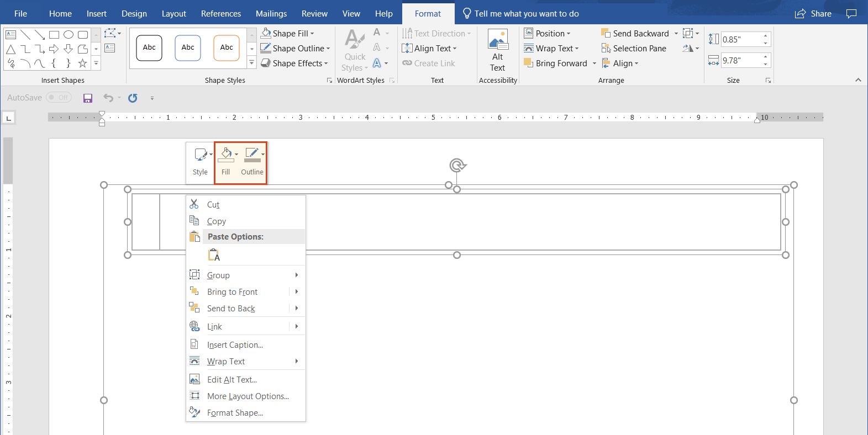Click the Save icon in quick access toolbar
The height and width of the screenshot is (435, 868).
(x=87, y=98)
